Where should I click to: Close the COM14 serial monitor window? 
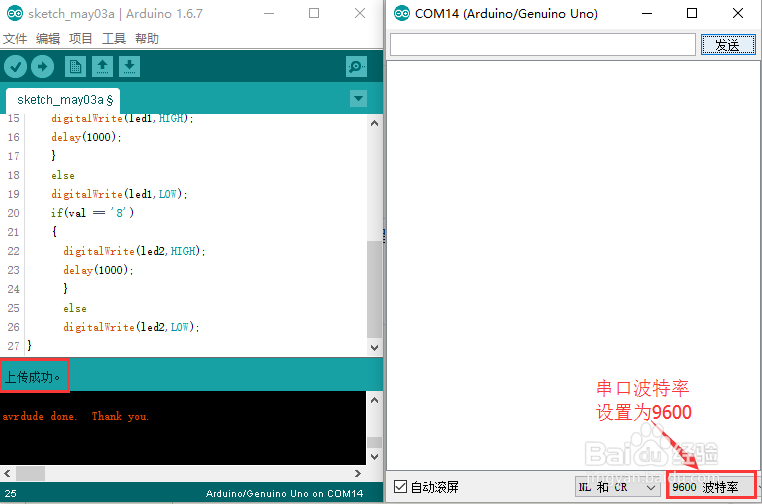click(738, 14)
